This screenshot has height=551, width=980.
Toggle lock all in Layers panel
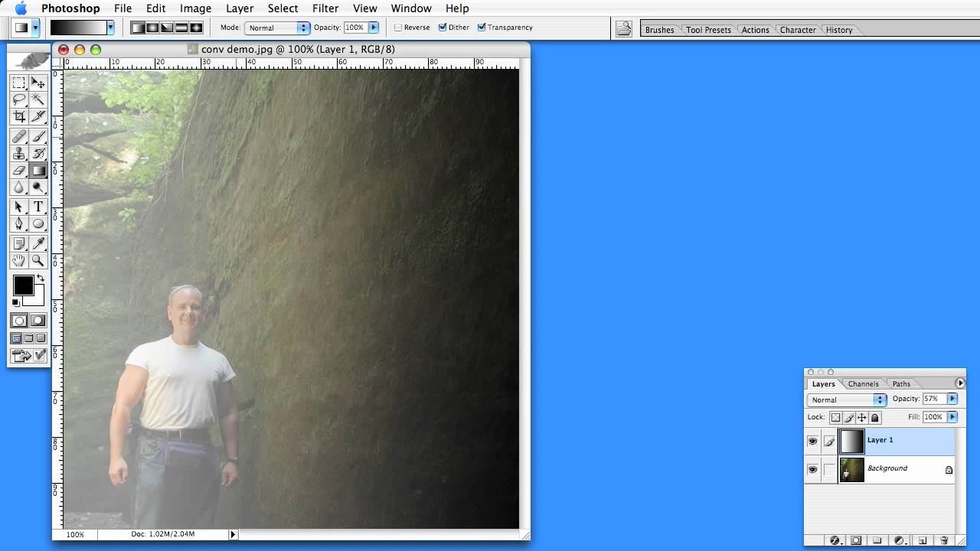[x=875, y=418]
